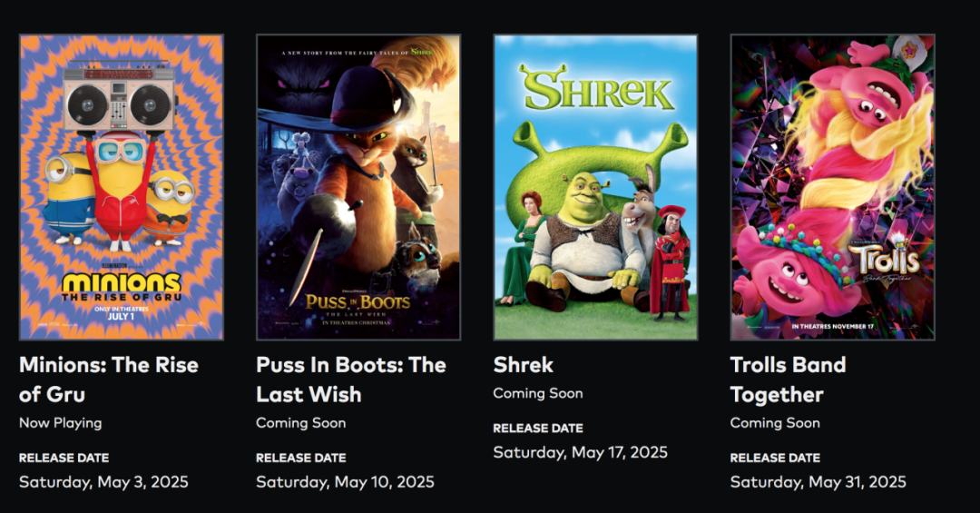The width and height of the screenshot is (980, 513).
Task: Select the Shrek movie poster
Action: (x=595, y=187)
